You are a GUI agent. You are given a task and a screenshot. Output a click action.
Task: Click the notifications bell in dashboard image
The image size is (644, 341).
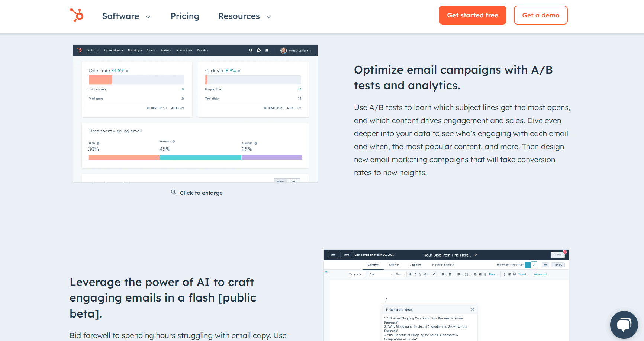click(267, 51)
